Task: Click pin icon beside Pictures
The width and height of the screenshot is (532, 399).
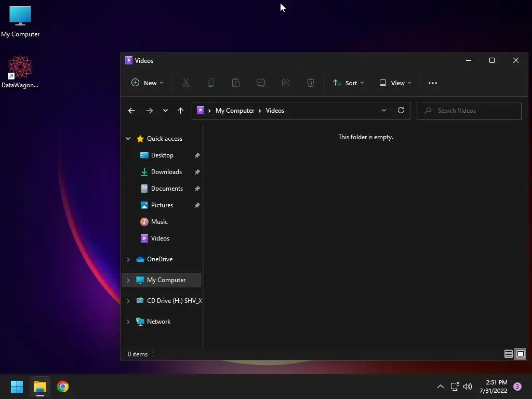Action: pos(197,205)
